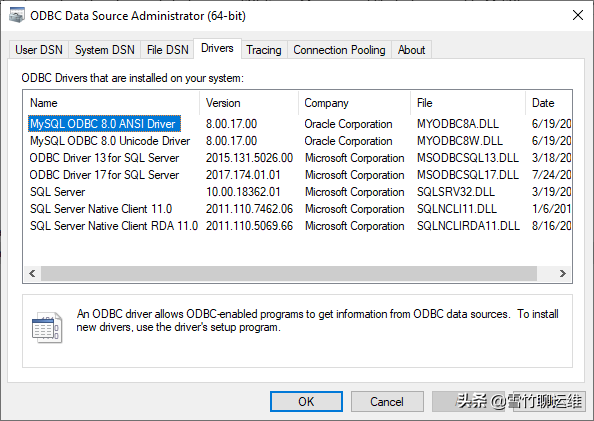The height and width of the screenshot is (421, 594).
Task: Open the File DSN tab
Action: [167, 50]
